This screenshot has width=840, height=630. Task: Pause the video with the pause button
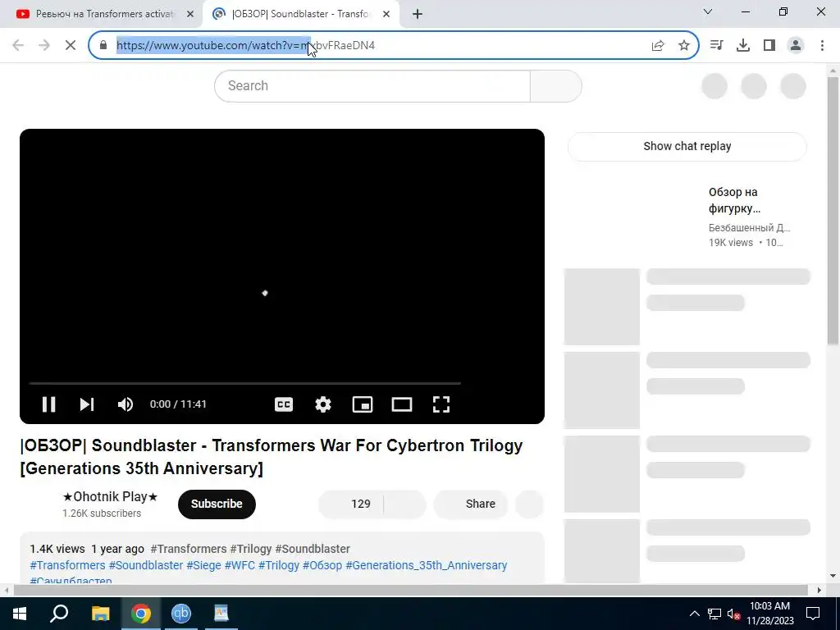coord(48,404)
